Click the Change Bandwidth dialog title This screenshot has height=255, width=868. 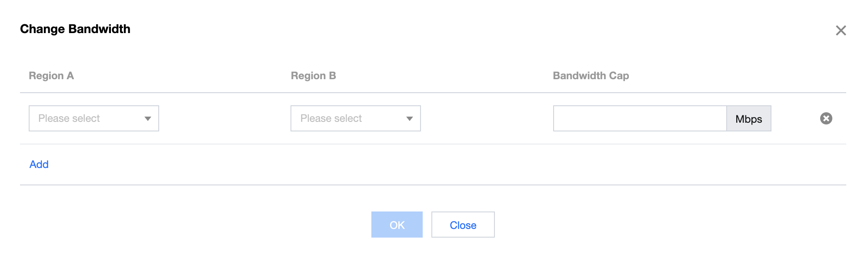75,29
